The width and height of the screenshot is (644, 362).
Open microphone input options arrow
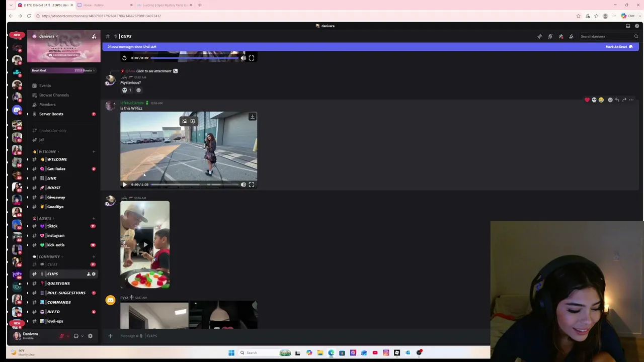68,336
